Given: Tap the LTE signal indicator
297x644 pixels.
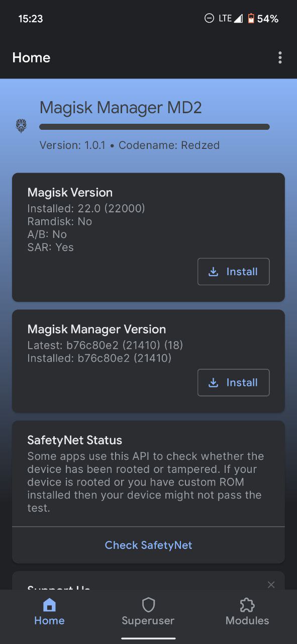Looking at the screenshot, I should tap(231, 19).
